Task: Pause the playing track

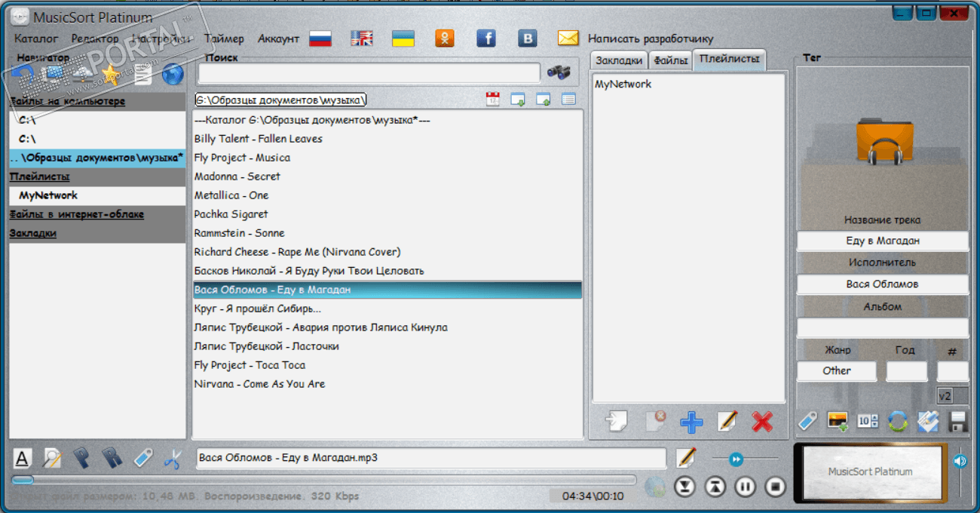Action: pyautogui.click(x=745, y=487)
